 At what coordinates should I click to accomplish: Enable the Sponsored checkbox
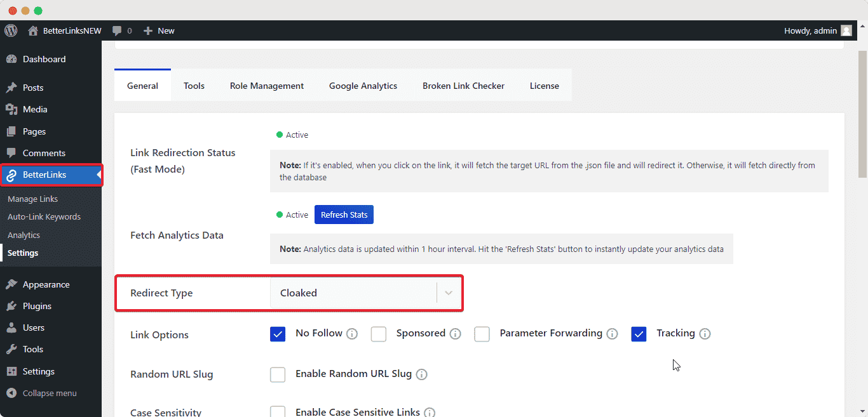pos(379,334)
